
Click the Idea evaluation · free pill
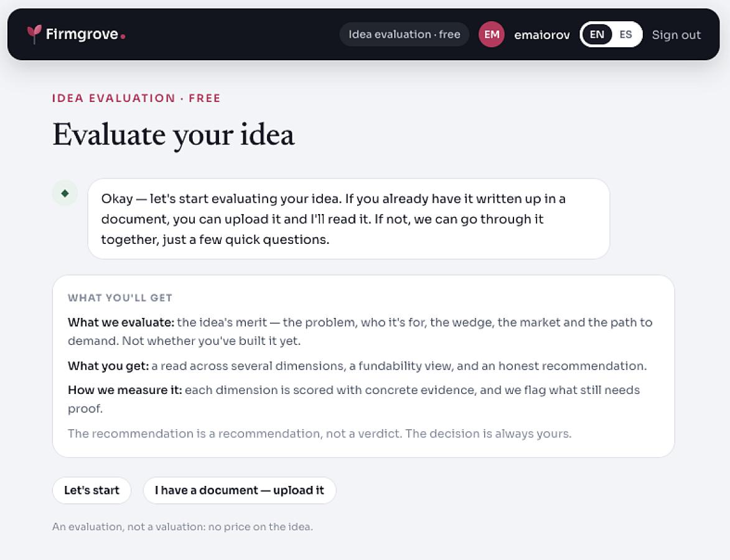[404, 34]
